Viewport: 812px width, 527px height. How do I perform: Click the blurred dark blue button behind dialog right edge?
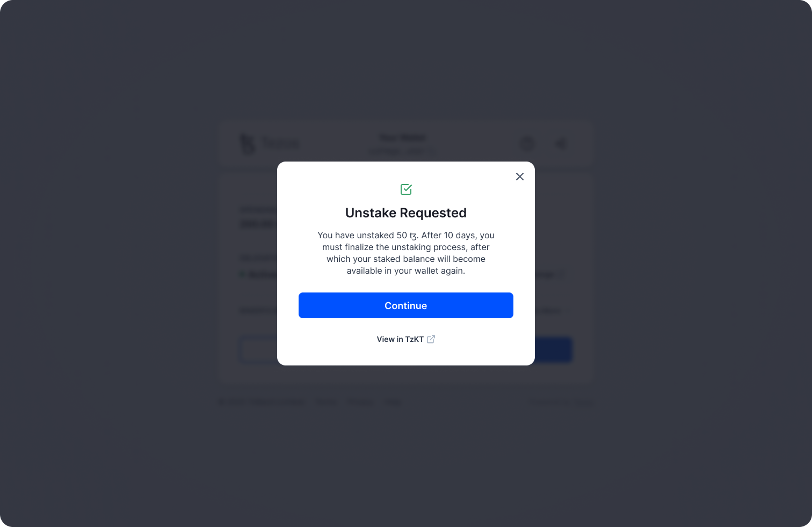553,350
